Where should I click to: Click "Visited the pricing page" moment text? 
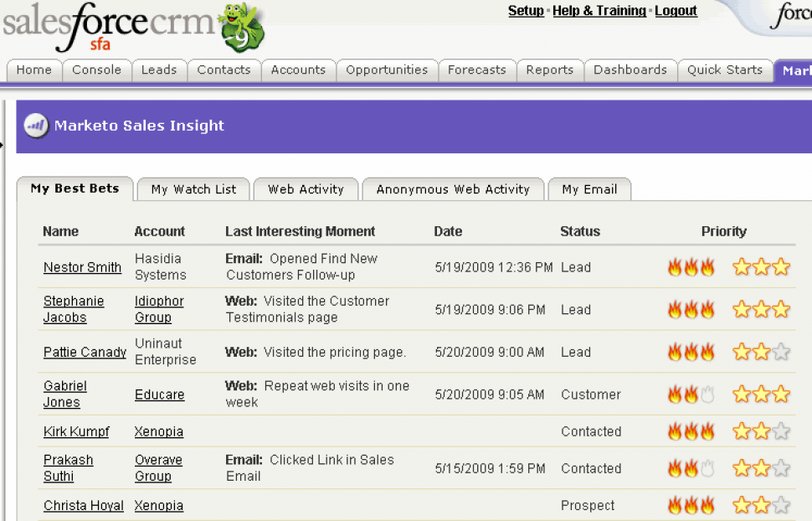[335, 353]
